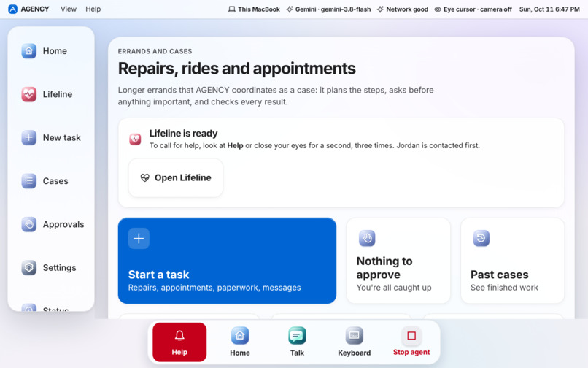The height and width of the screenshot is (368, 588).
Task: Click the You're all caught up text
Action: [x=394, y=288]
